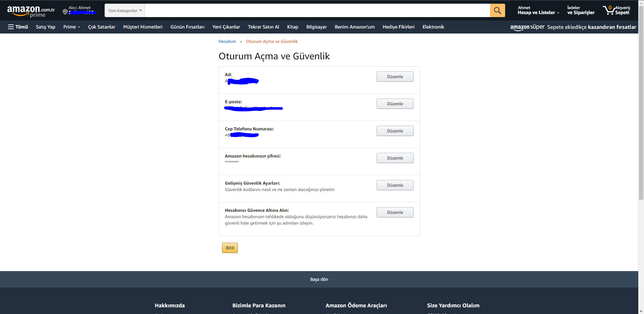Click the yellow Bitti button
The height and width of the screenshot is (314, 644).
(230, 248)
